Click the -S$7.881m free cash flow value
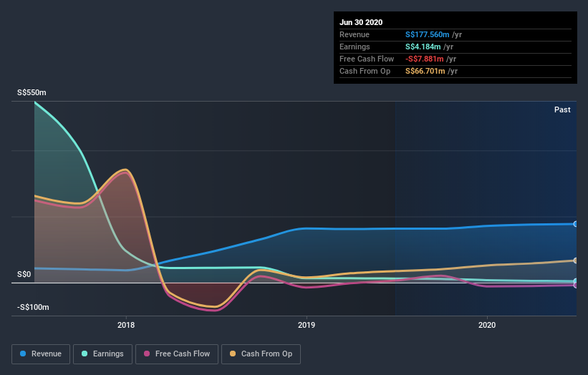Image resolution: width=588 pixels, height=375 pixels. (x=425, y=59)
